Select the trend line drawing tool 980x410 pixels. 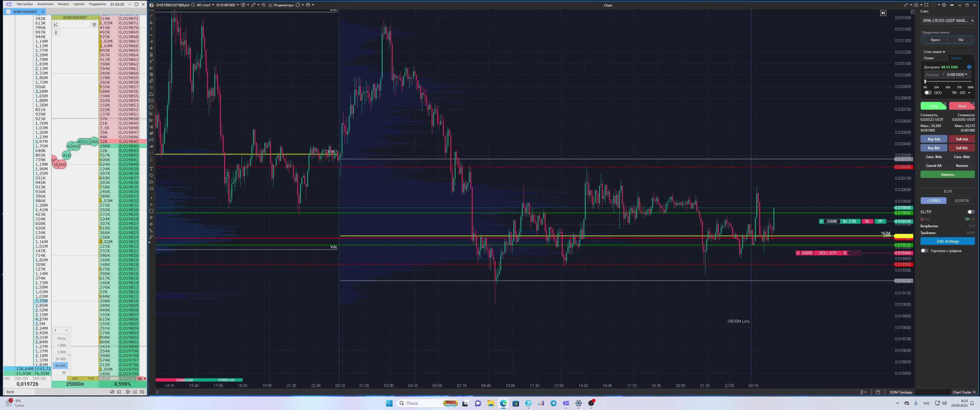(x=151, y=16)
